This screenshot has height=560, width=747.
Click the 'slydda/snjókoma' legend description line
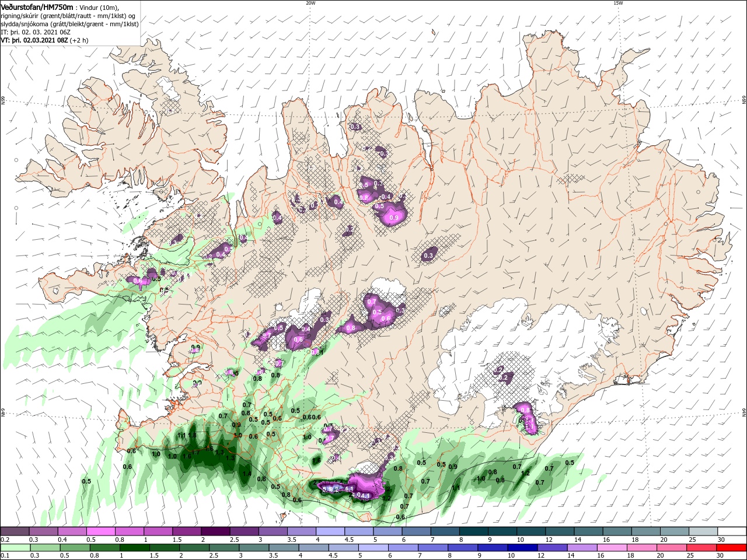(69, 24)
